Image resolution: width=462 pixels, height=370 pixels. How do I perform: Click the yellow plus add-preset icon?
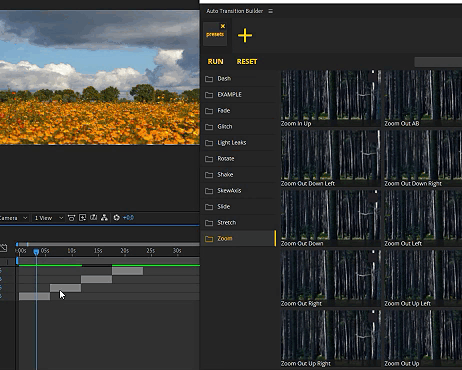click(x=245, y=35)
